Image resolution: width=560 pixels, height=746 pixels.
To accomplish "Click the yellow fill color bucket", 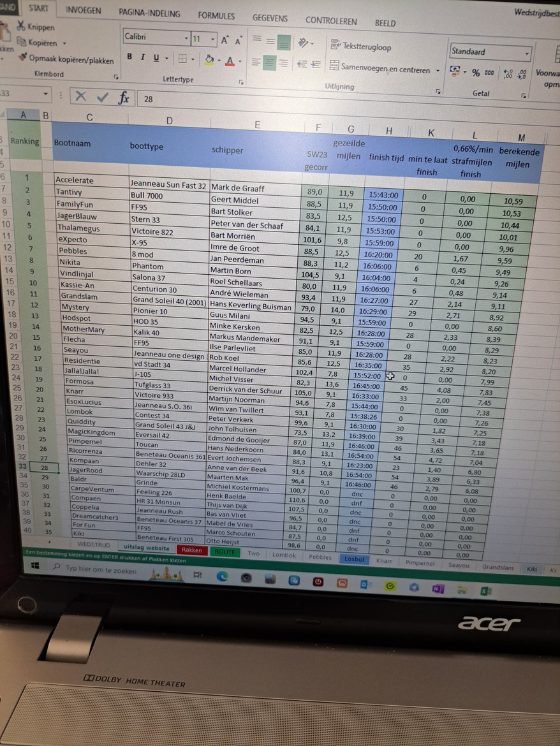I will (209, 60).
